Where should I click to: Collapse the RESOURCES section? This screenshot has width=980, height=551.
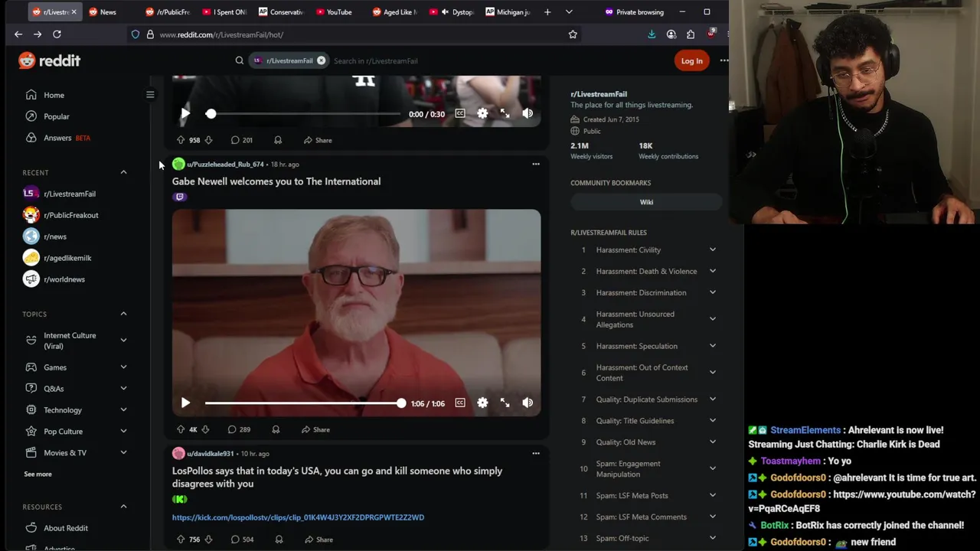point(123,507)
